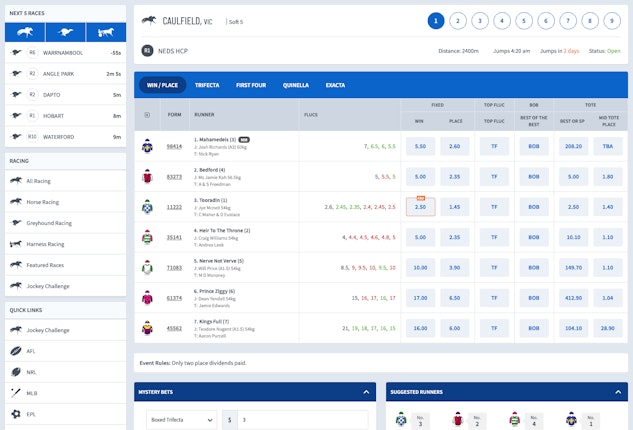The width and height of the screenshot is (633, 430).
Task: Go to Horse Racing section
Action: tap(65, 201)
